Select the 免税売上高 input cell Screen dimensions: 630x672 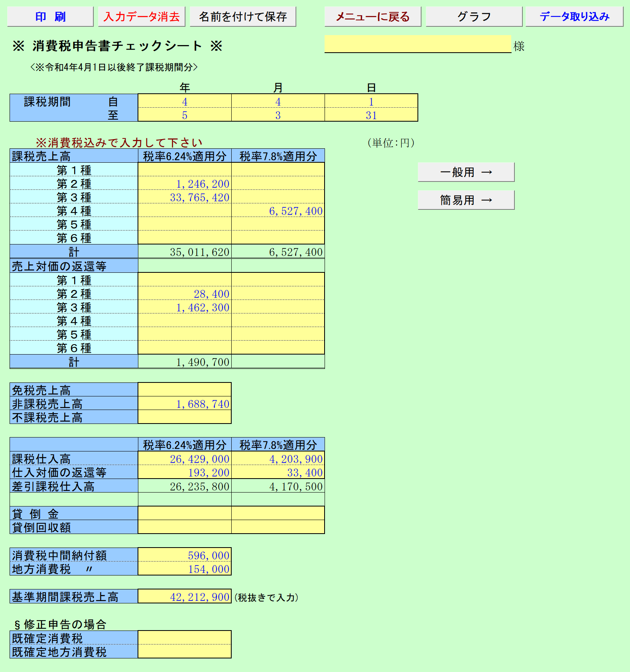185,390
